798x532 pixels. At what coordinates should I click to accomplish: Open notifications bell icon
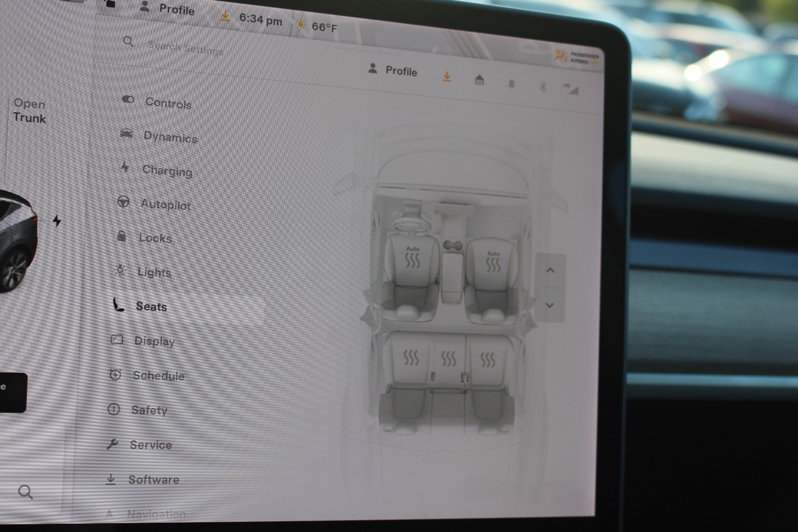[511, 84]
